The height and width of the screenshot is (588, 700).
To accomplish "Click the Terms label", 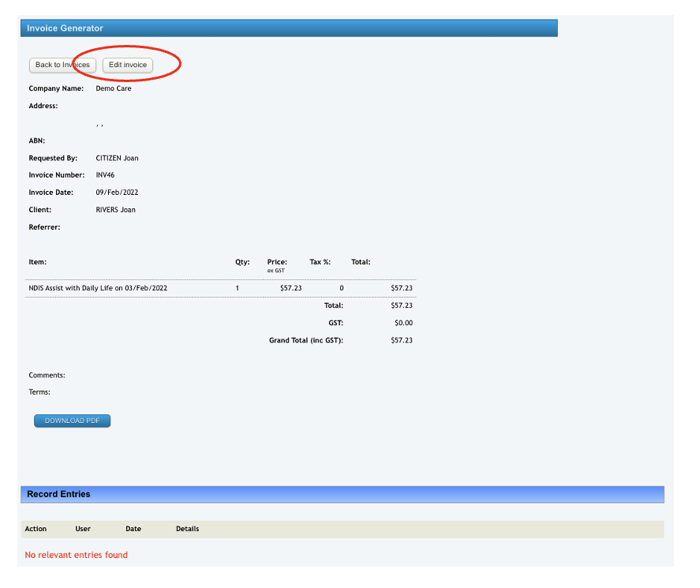I will [39, 392].
